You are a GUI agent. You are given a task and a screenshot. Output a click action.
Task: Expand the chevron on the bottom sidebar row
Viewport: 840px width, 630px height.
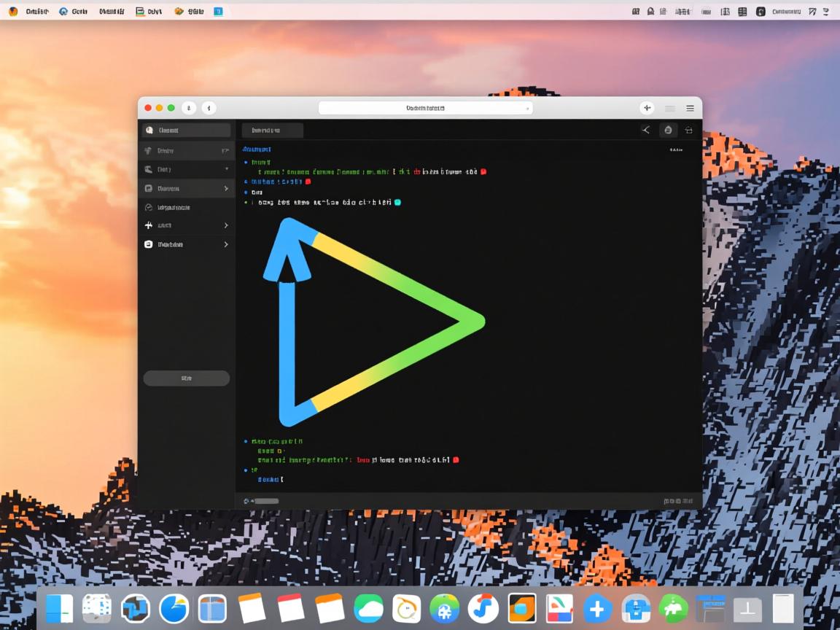pos(226,244)
